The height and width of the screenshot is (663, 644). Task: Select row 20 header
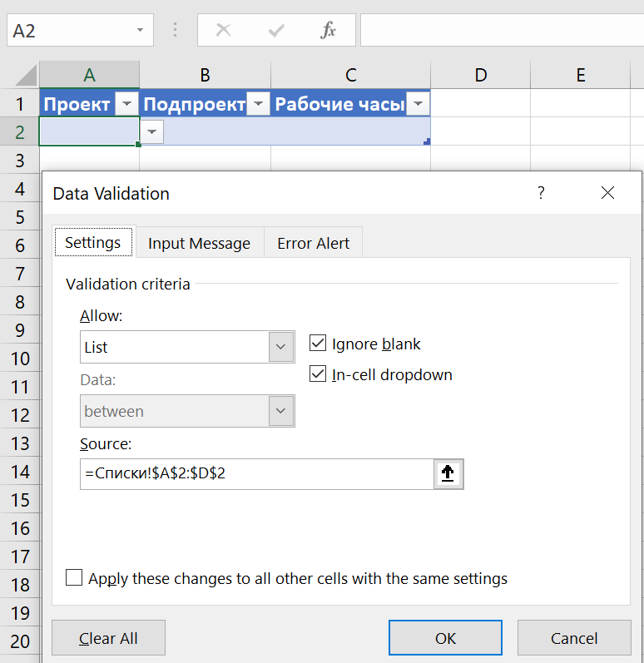[19, 641]
